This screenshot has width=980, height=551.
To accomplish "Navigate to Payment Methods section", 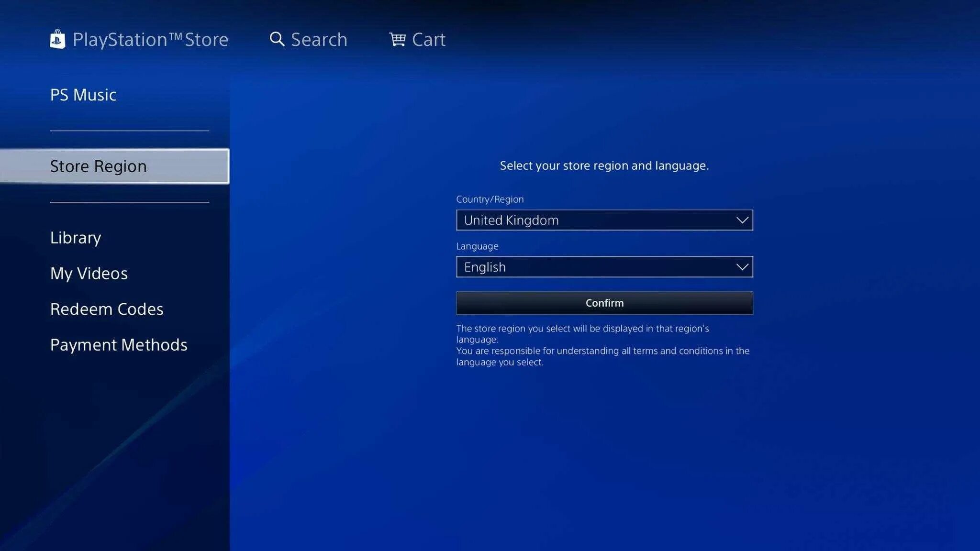I will point(119,344).
